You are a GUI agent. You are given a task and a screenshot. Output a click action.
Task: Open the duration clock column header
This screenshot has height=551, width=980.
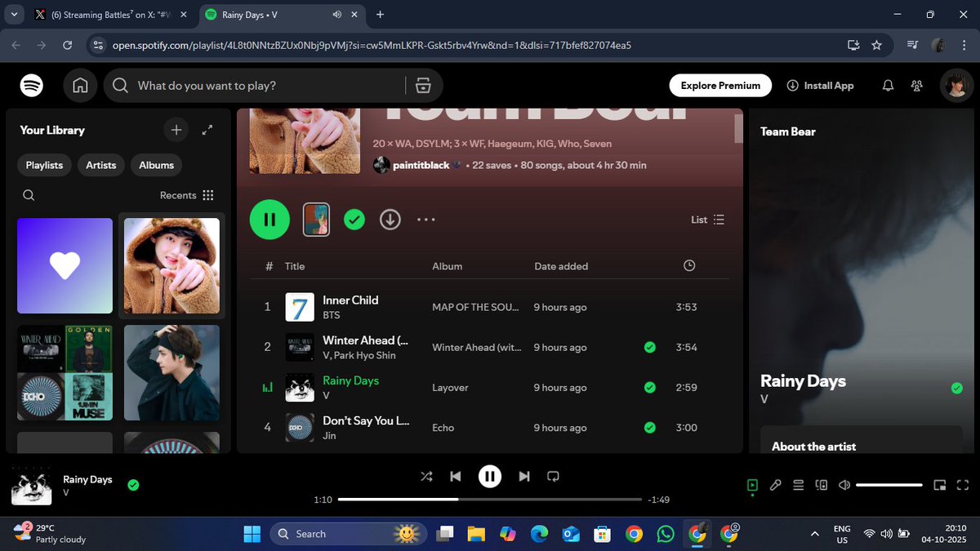pos(689,265)
